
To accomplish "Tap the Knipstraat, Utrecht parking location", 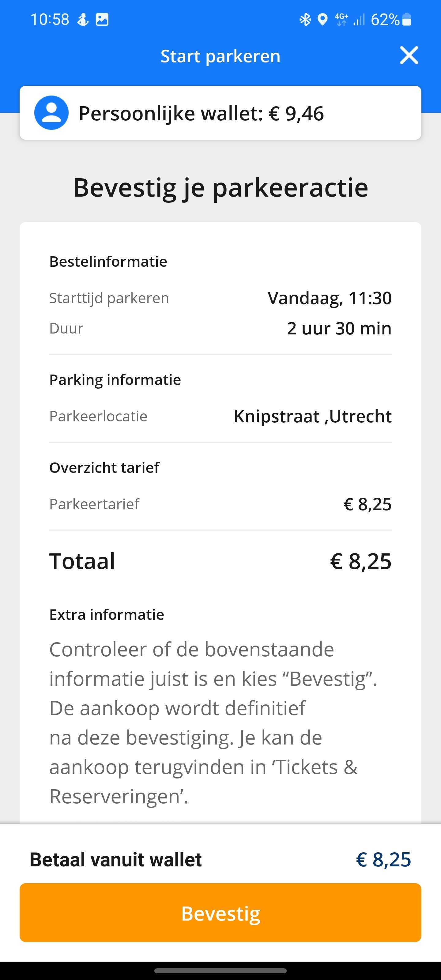I will click(312, 416).
